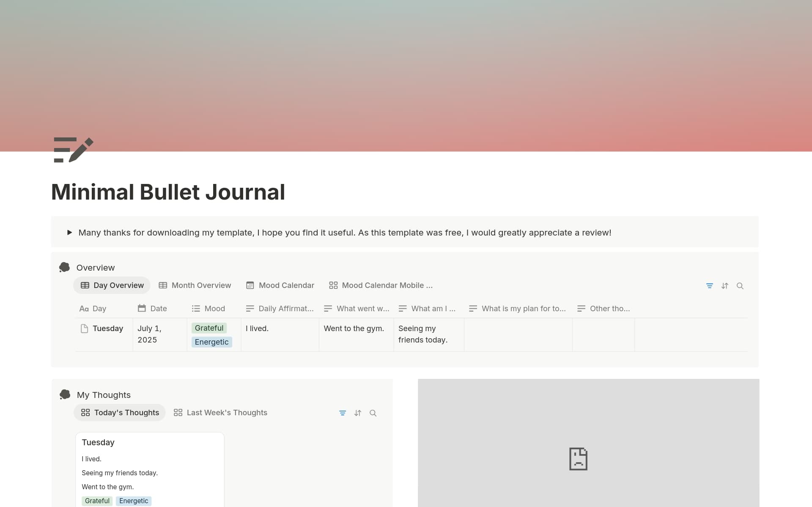
Task: Click the Aa icon on the Day column header
Action: [83, 308]
